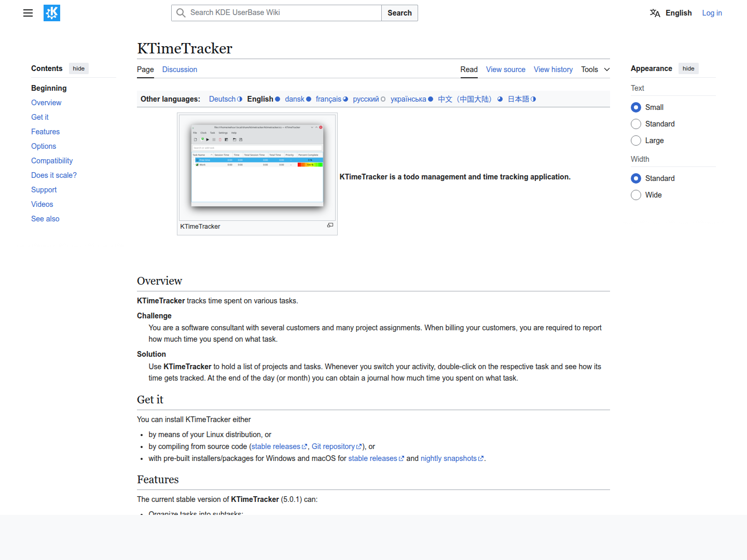The image size is (747, 560).
Task: Click the KTimeTracker page title
Action: 185,48
